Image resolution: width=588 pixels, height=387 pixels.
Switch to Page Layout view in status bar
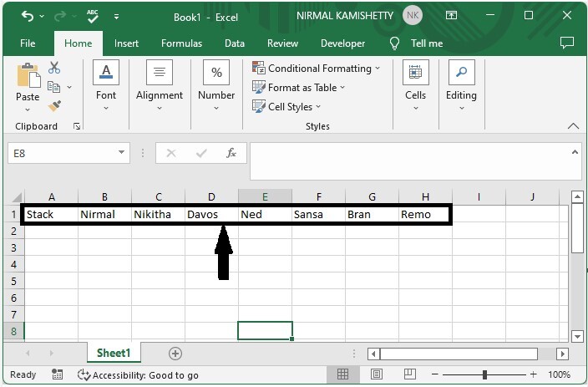pyautogui.click(x=376, y=375)
